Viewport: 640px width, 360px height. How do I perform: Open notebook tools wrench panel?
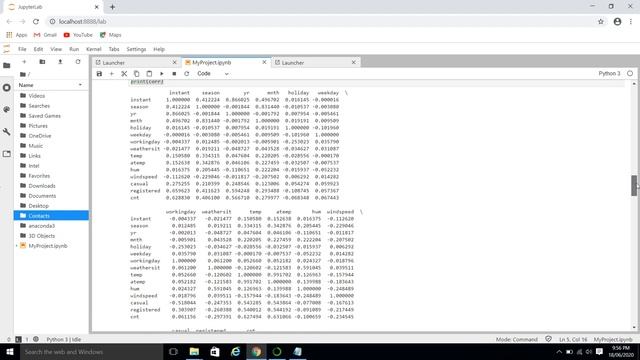[x=7, y=132]
